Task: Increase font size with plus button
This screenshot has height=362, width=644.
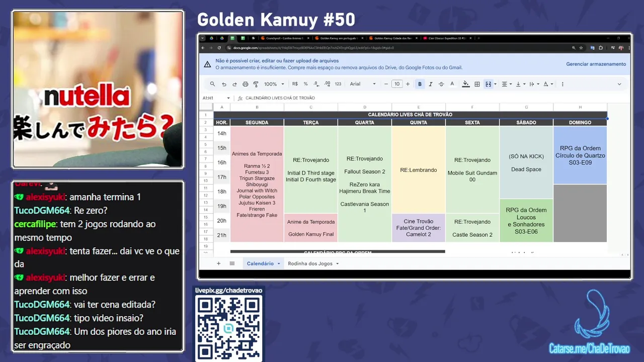Action: point(408,84)
